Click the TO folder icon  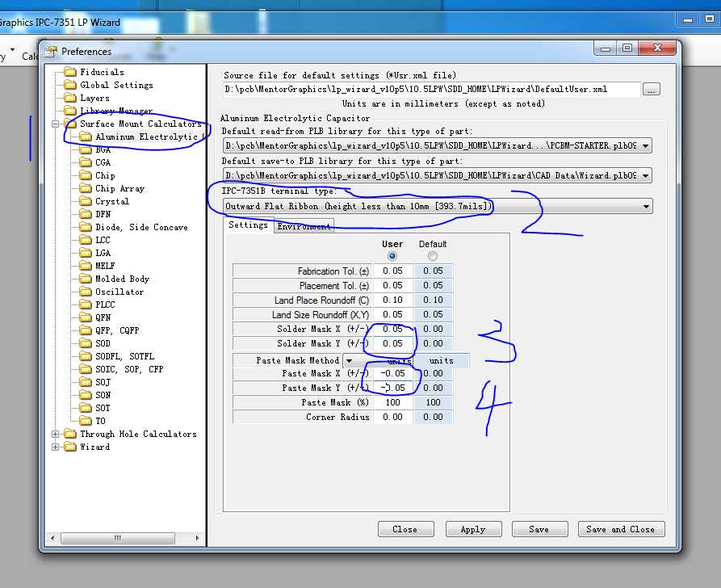pyautogui.click(x=86, y=421)
